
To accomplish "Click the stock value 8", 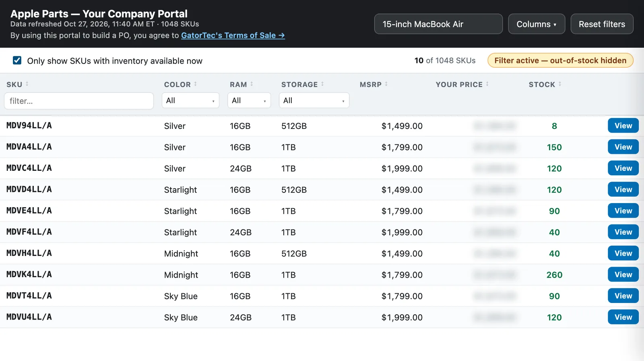I will tap(554, 126).
